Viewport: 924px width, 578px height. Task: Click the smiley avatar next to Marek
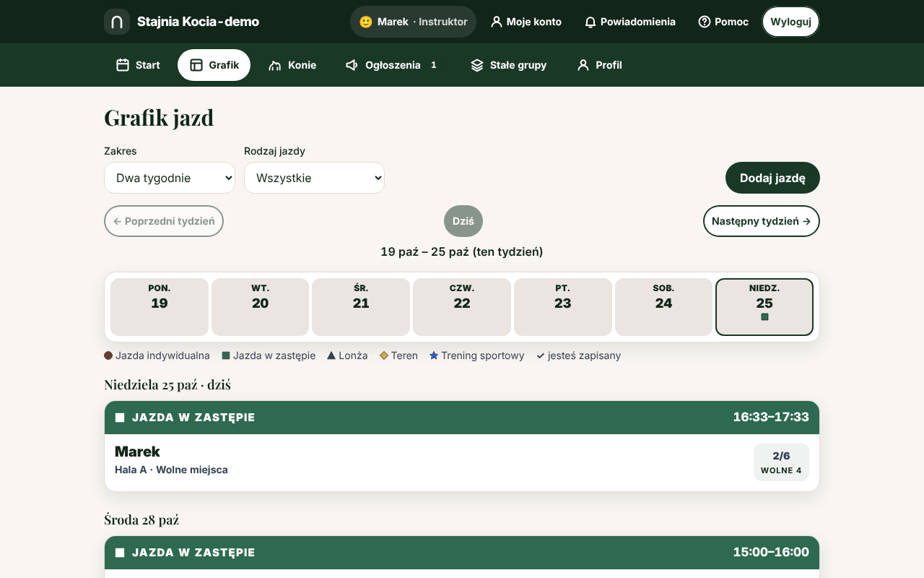pyautogui.click(x=366, y=22)
